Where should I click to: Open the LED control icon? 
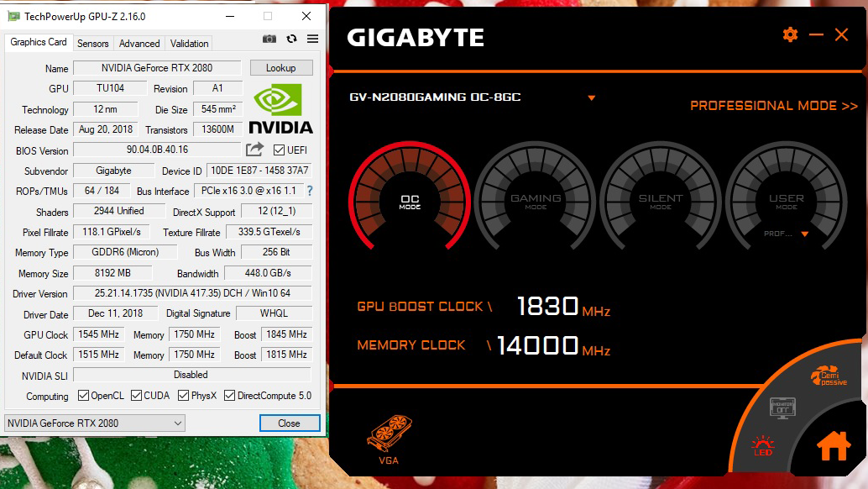(762, 445)
